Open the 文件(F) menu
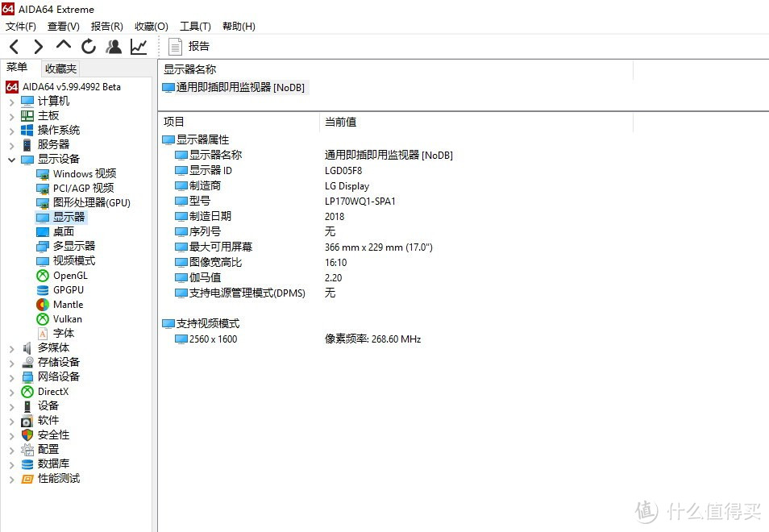Image resolution: width=769 pixels, height=532 pixels. [21, 27]
